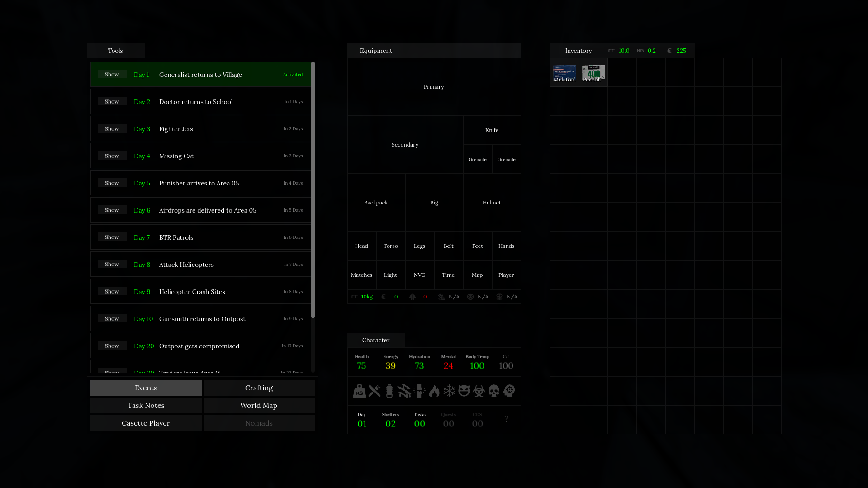
Task: Select the Melatonin item in inventory
Action: point(564,73)
